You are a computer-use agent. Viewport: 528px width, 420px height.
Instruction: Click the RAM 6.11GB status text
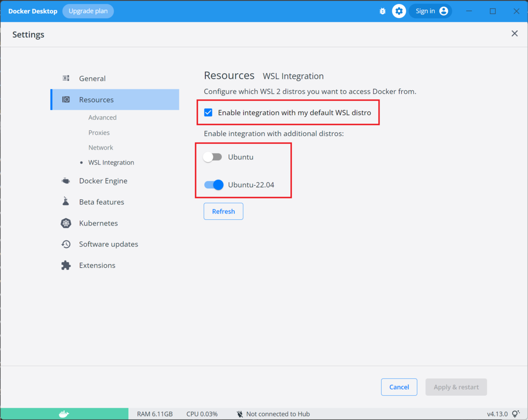pos(155,414)
